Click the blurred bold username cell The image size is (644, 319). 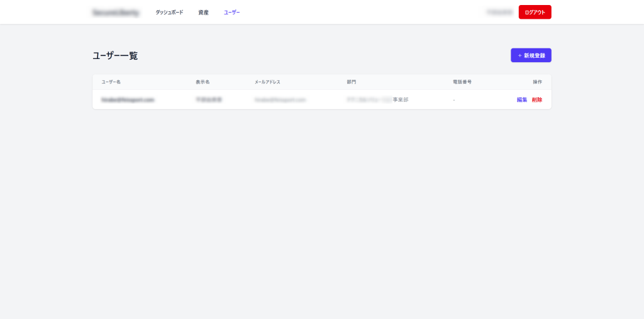128,100
